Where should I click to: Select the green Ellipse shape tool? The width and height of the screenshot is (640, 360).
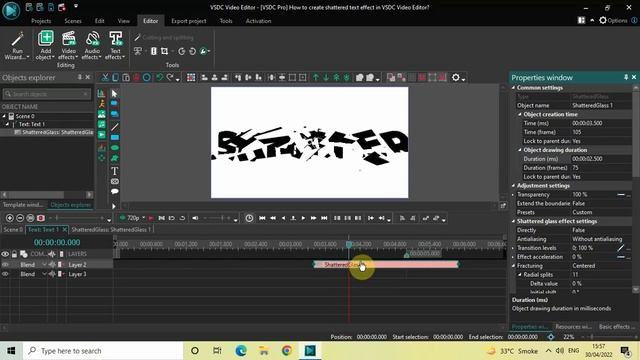pos(115,148)
